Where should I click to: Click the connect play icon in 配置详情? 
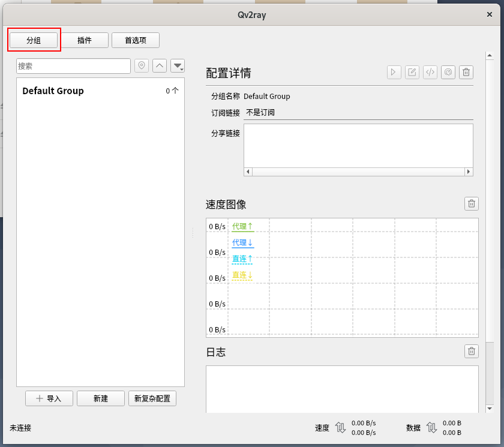click(394, 72)
